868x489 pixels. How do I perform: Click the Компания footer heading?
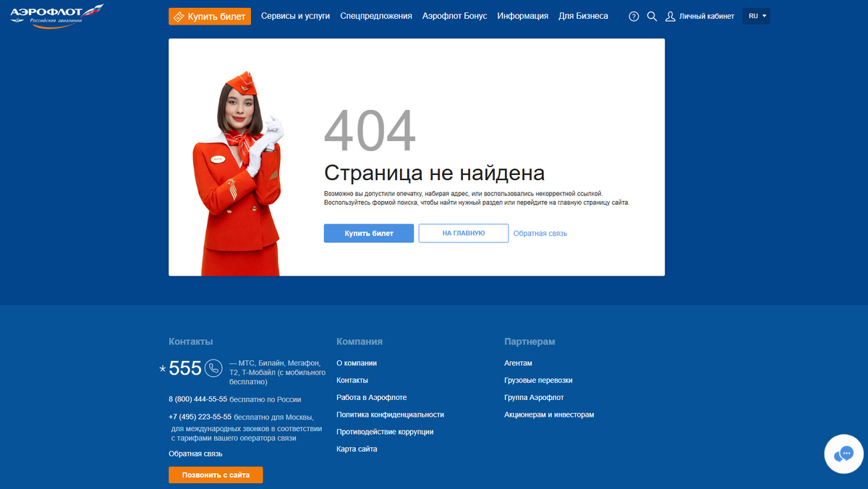coord(359,341)
